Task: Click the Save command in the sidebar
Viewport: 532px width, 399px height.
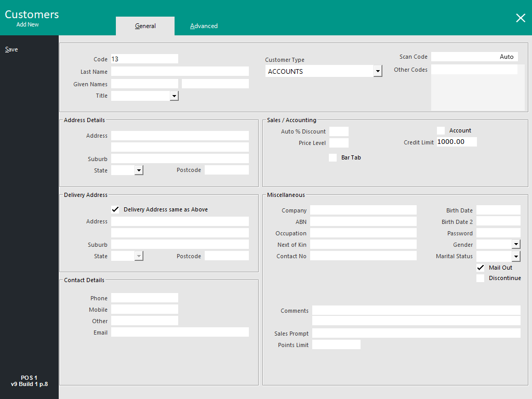Action: pos(11,49)
